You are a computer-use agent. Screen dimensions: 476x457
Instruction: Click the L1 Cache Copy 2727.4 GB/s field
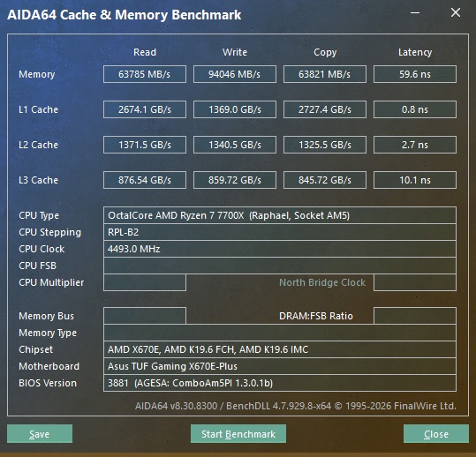coord(325,109)
